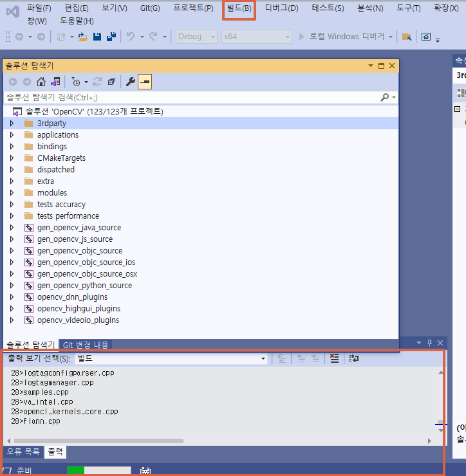Image resolution: width=466 pixels, height=476 pixels.
Task: Expand gen_opencv_python_source project
Action: (x=12, y=286)
